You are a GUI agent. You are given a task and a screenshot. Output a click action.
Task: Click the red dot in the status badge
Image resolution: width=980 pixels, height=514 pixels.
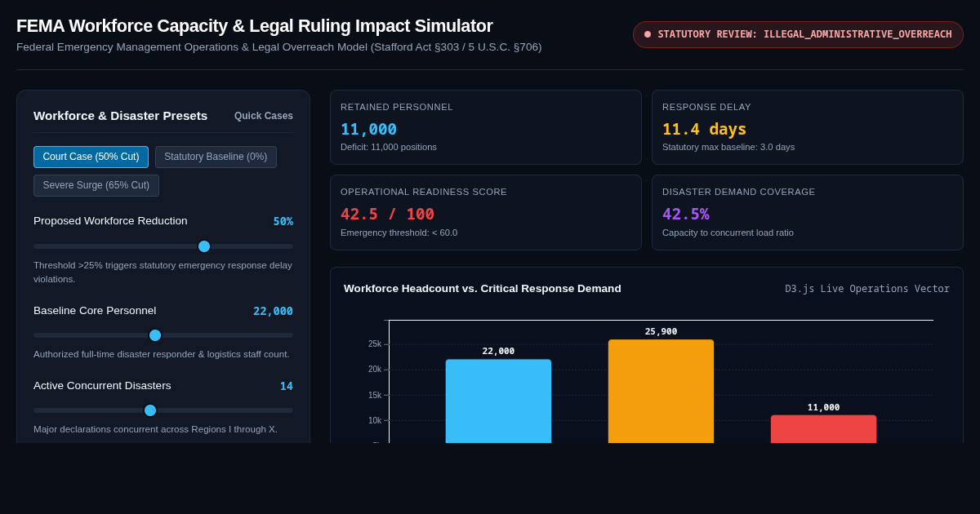click(648, 34)
